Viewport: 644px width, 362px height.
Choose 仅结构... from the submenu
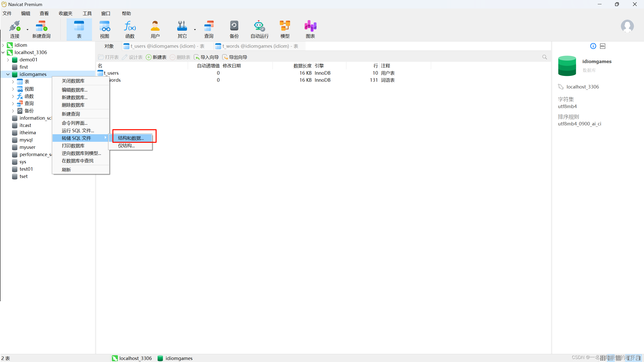click(131, 146)
